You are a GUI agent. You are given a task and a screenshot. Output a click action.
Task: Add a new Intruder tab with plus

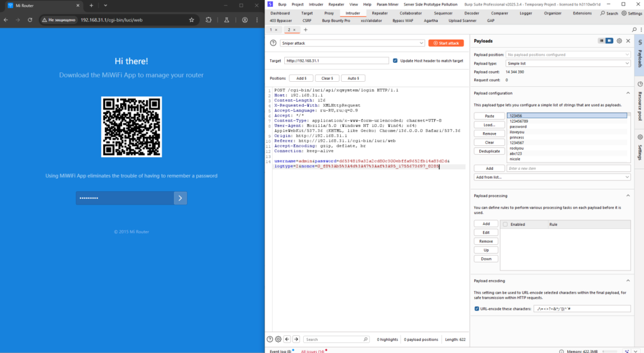305,30
